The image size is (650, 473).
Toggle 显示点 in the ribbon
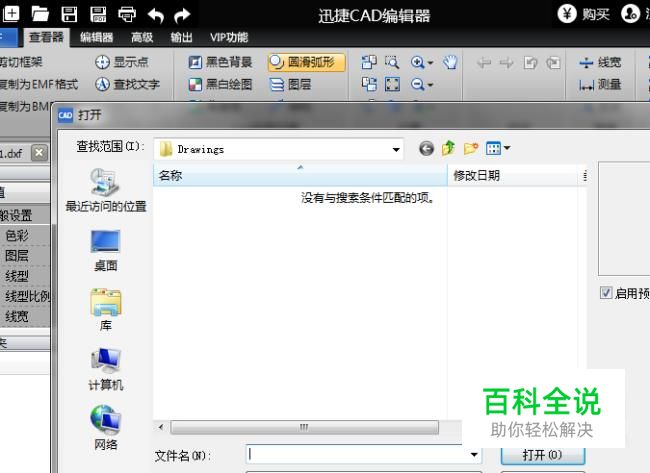[x=121, y=62]
